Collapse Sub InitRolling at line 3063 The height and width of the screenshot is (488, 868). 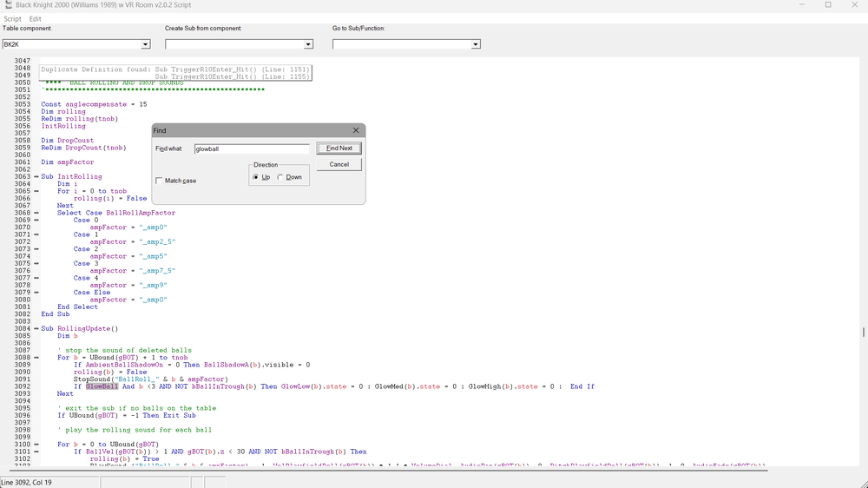coord(36,176)
